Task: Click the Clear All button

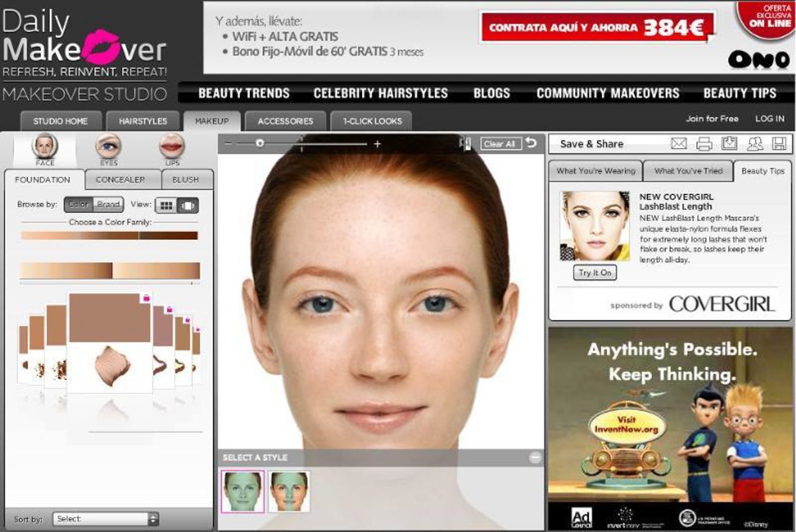Action: (499, 144)
